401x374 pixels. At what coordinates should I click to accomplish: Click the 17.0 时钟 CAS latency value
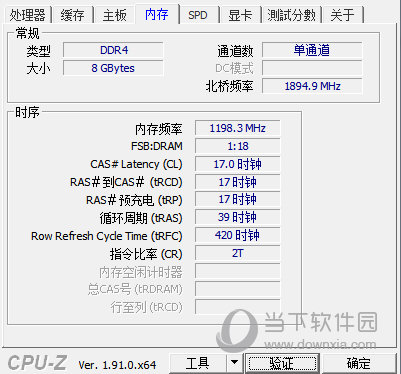237,164
